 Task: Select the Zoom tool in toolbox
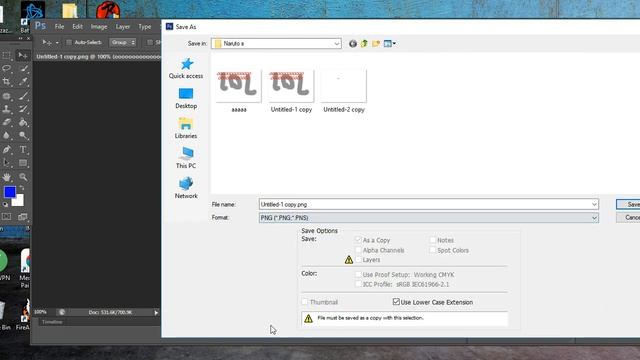pos(23,177)
